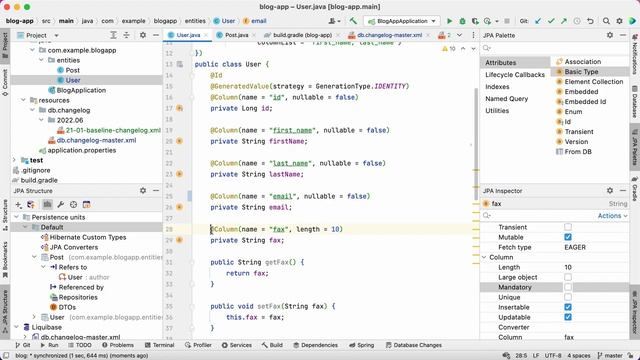Roll back changes with undo icon
The image size is (640, 360).
point(590,21)
